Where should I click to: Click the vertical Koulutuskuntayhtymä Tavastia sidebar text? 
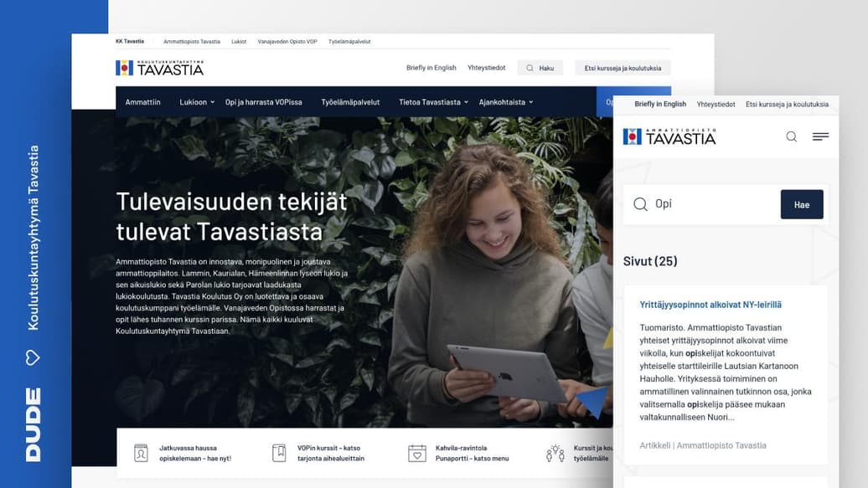(34, 238)
